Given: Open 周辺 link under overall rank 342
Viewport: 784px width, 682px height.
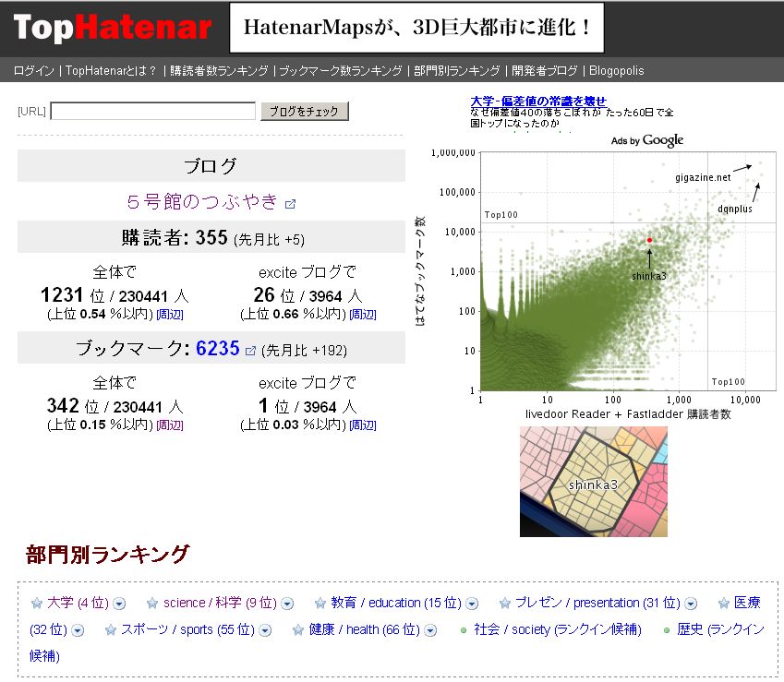Looking at the screenshot, I should 170,425.
